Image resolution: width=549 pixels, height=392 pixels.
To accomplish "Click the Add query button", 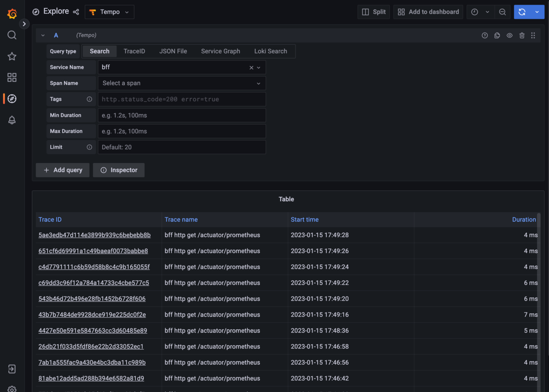I will [x=63, y=170].
